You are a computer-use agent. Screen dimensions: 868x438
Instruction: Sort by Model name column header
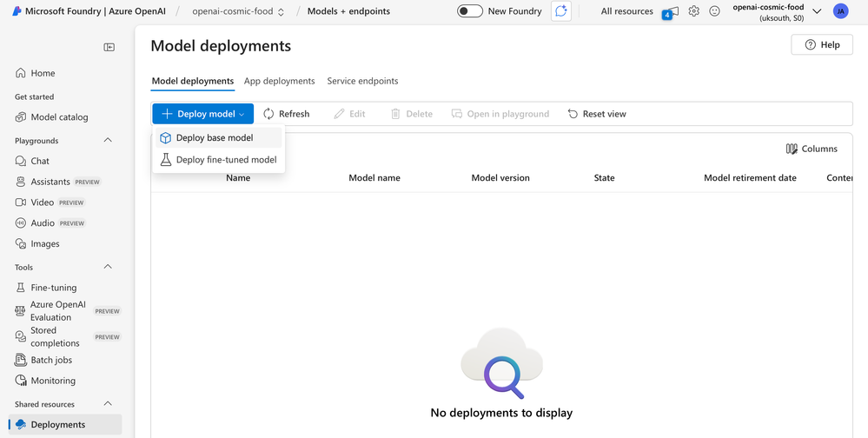pyautogui.click(x=374, y=178)
